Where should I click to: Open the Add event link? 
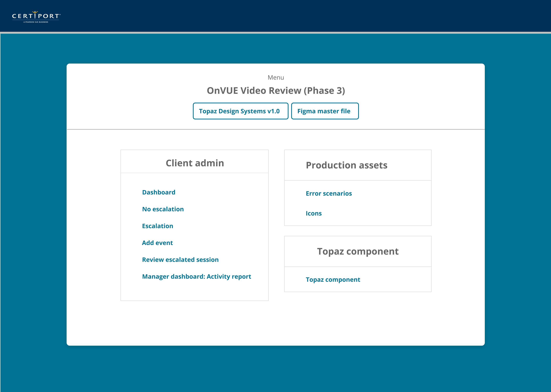point(157,243)
